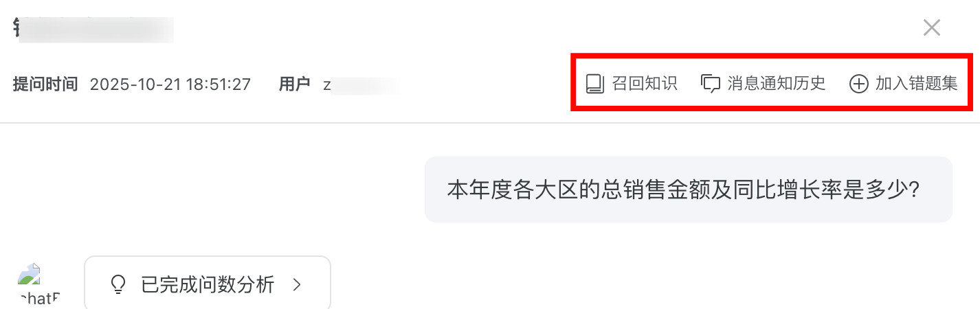Open 消息通知历史 notification history

click(x=764, y=84)
